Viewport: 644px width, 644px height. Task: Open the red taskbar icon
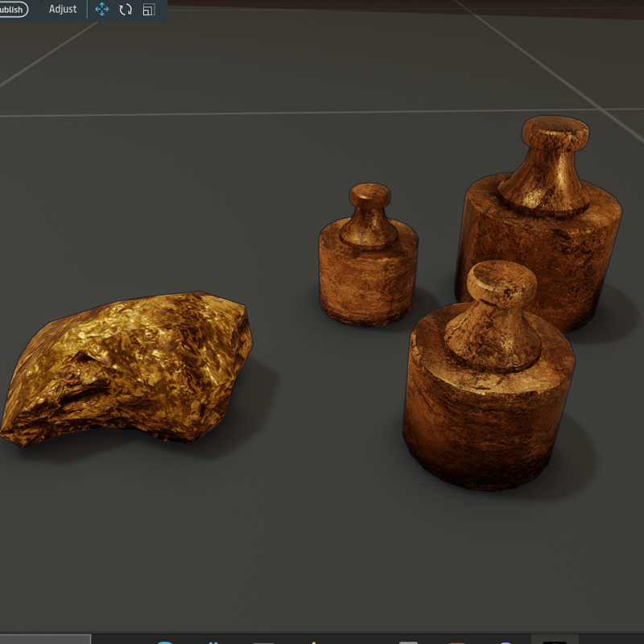pyautogui.click(x=457, y=642)
